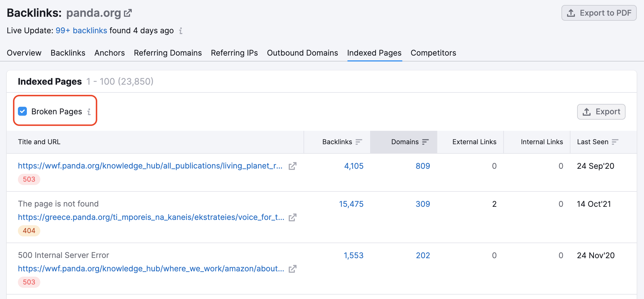644x299 pixels.
Task: Open greece.panda.org URL external link icon
Action: point(292,217)
